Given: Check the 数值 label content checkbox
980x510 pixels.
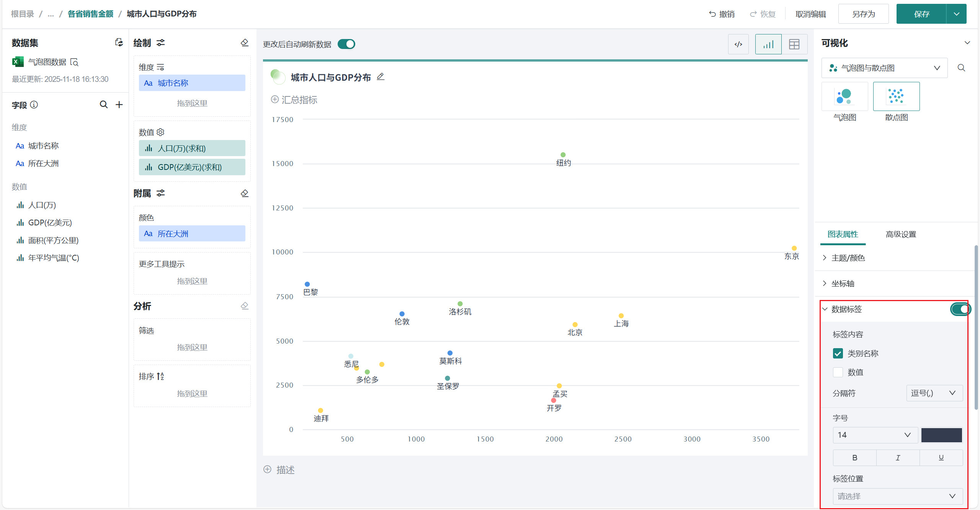Looking at the screenshot, I should [x=838, y=372].
